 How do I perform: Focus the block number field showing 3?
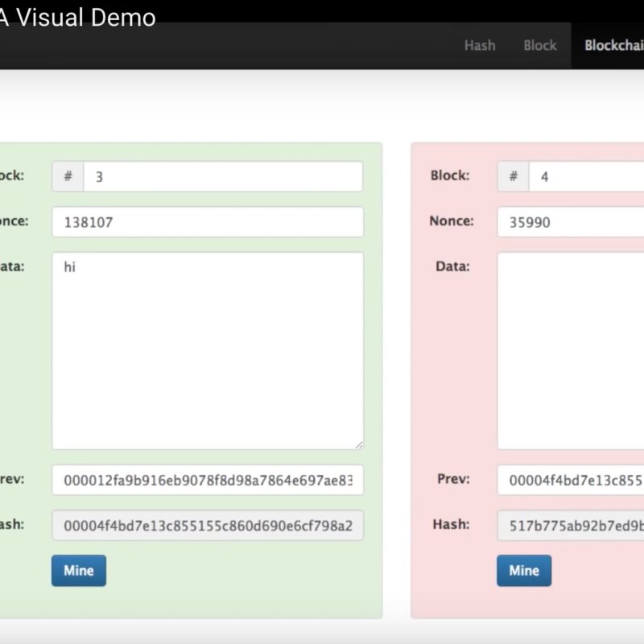[x=222, y=177]
